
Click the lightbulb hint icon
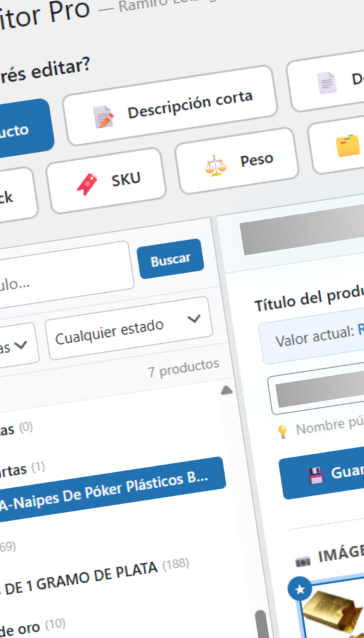(282, 432)
